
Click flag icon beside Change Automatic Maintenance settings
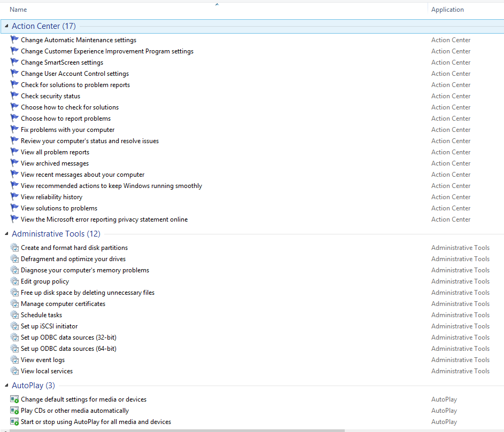[14, 40]
